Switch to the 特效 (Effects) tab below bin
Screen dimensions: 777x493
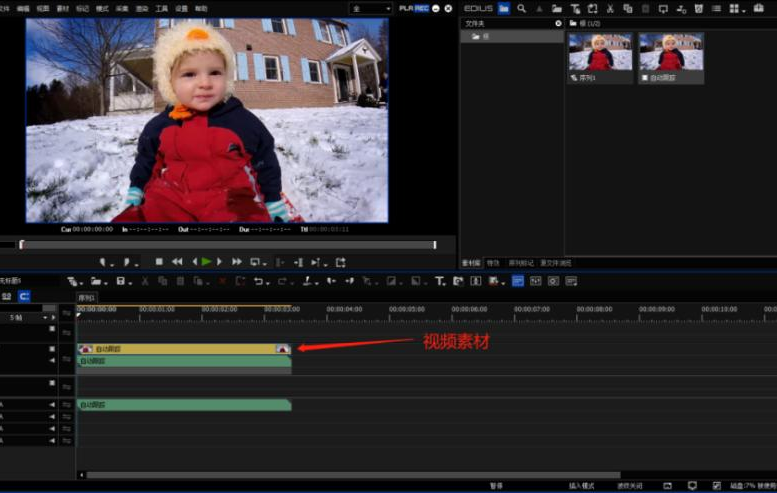tap(493, 263)
